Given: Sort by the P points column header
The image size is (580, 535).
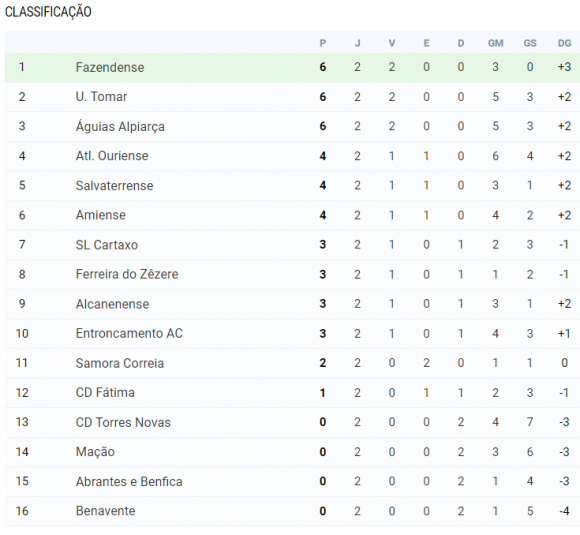Looking at the screenshot, I should coord(323,43).
